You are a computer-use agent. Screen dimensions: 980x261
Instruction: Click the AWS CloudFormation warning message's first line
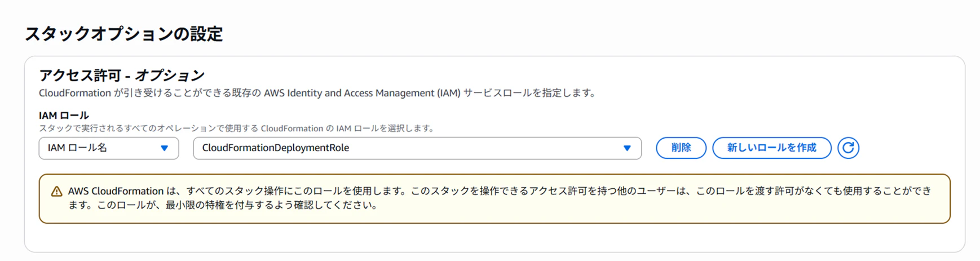tap(500, 191)
